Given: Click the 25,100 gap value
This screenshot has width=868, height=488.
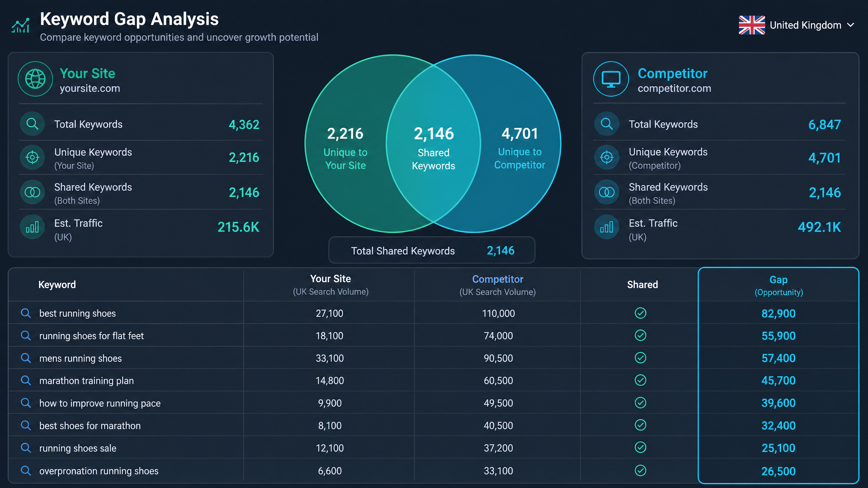Looking at the screenshot, I should tap(779, 448).
